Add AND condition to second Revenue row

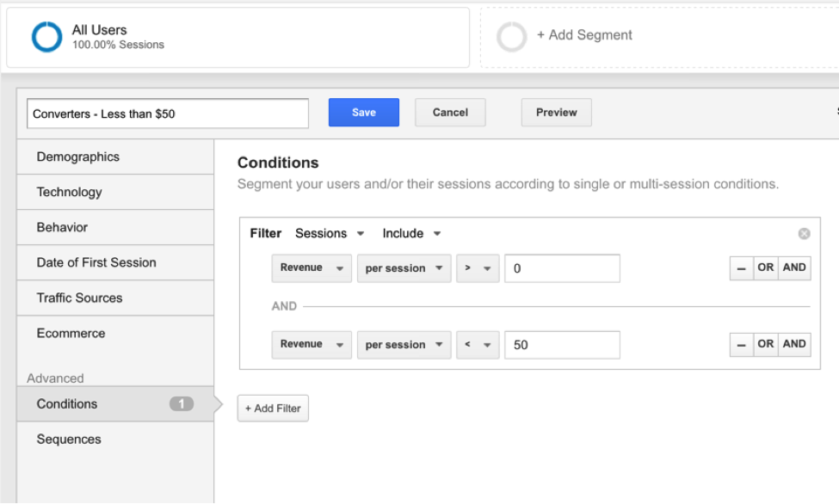coord(794,345)
